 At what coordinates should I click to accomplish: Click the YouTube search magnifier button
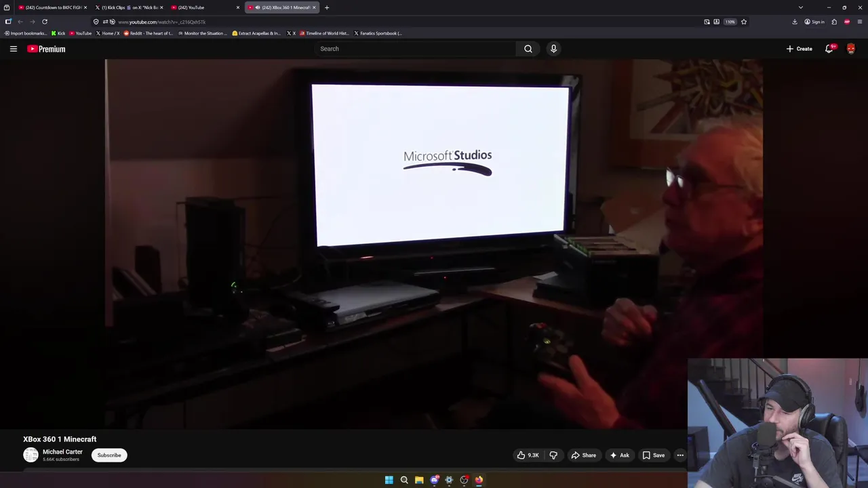pyautogui.click(x=528, y=49)
